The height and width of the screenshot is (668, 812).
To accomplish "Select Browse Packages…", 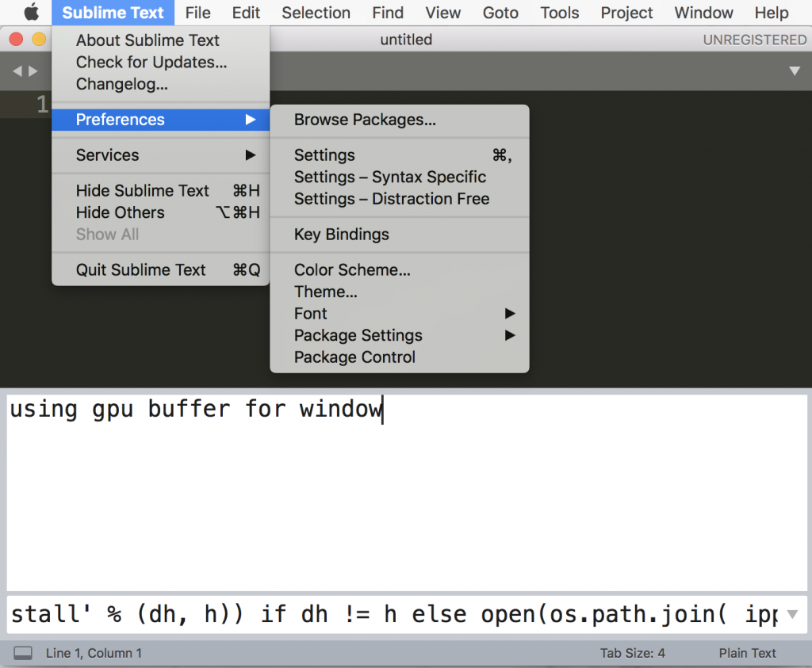I will pyautogui.click(x=400, y=120).
